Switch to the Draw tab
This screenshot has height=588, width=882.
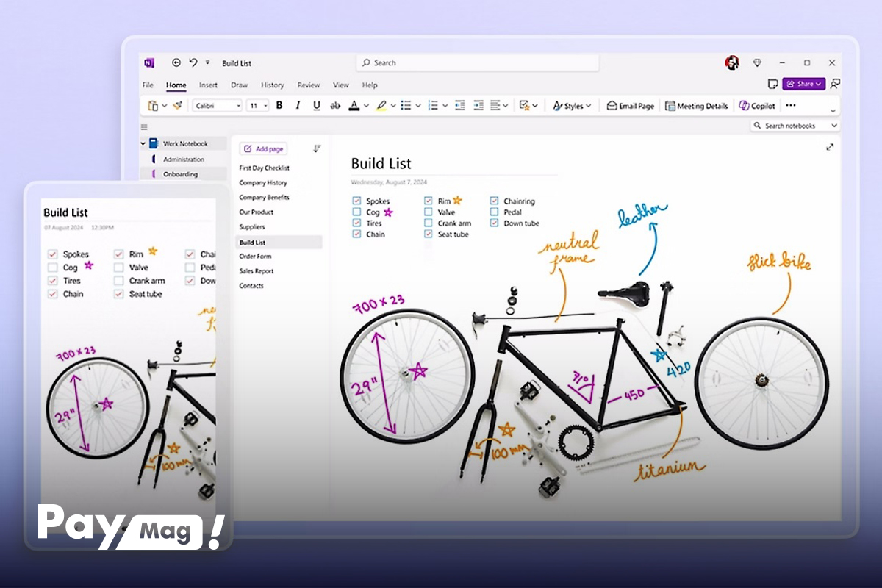[x=239, y=85]
